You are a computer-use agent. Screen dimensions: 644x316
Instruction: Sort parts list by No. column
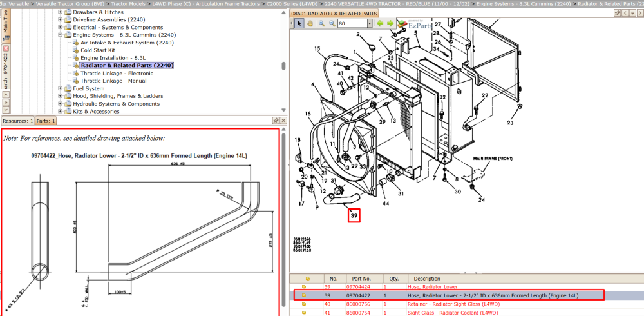point(335,279)
